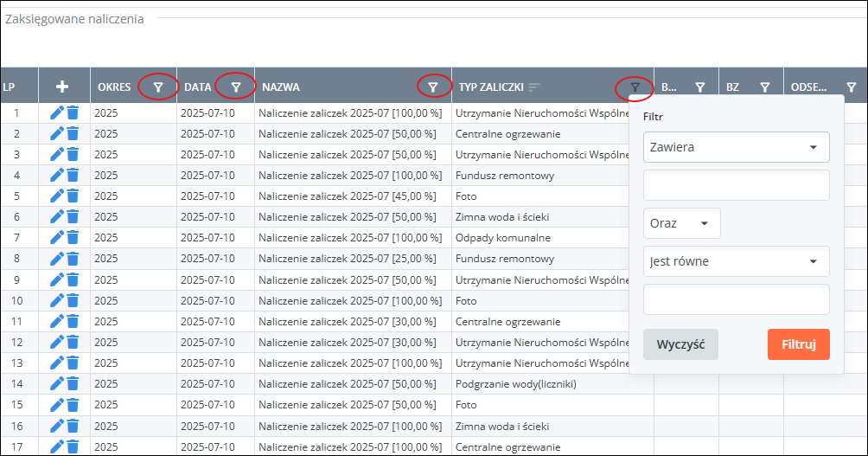Open the filter for the BZ column
This screenshot has width=868, height=456.
pyautogui.click(x=764, y=87)
